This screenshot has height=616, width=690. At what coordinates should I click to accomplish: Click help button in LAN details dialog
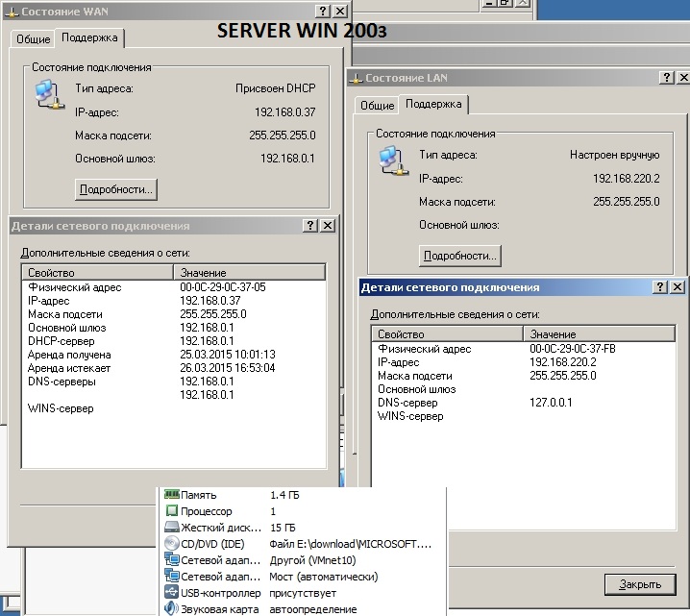(659, 287)
